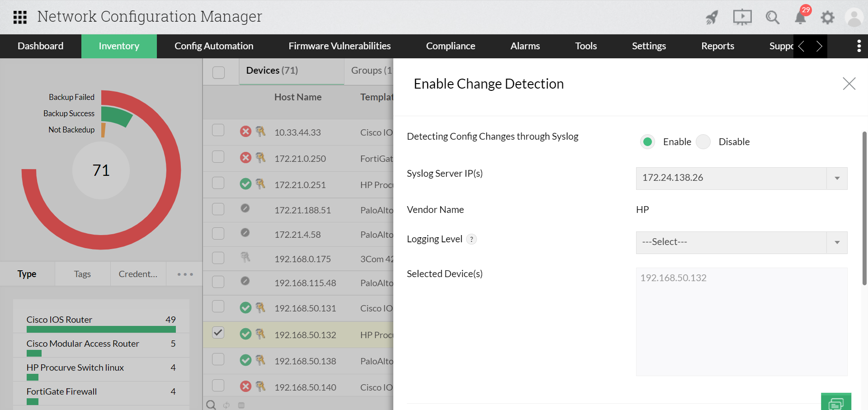The image size is (868, 410).
Task: Open the Settings gear icon
Action: (x=828, y=17)
